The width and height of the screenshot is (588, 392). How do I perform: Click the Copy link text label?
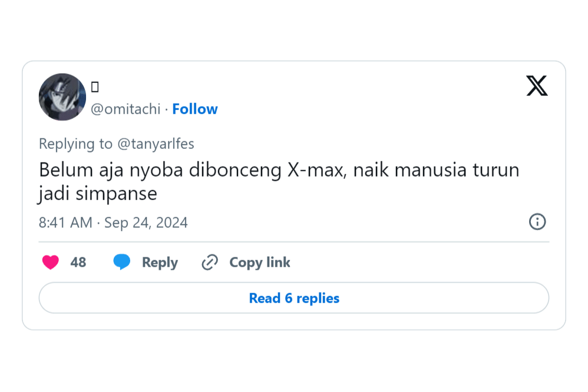click(x=260, y=263)
